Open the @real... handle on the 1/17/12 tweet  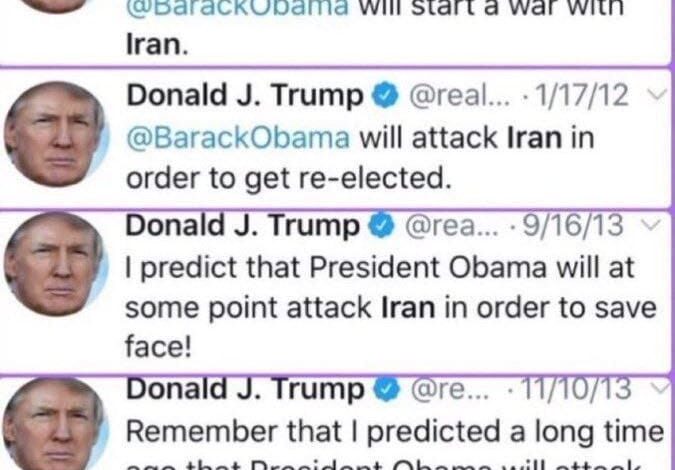(x=461, y=96)
